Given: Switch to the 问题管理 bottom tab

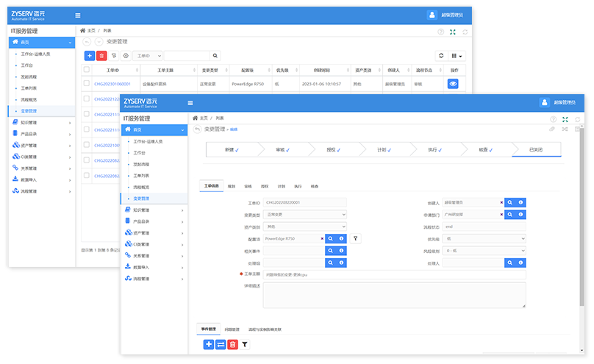Looking at the screenshot, I should coord(232,329).
